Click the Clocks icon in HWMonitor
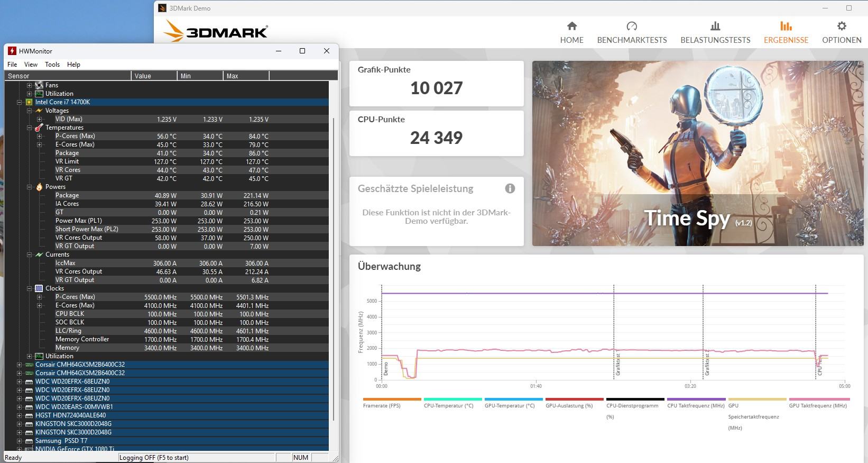Image resolution: width=868 pixels, height=463 pixels. tap(39, 288)
